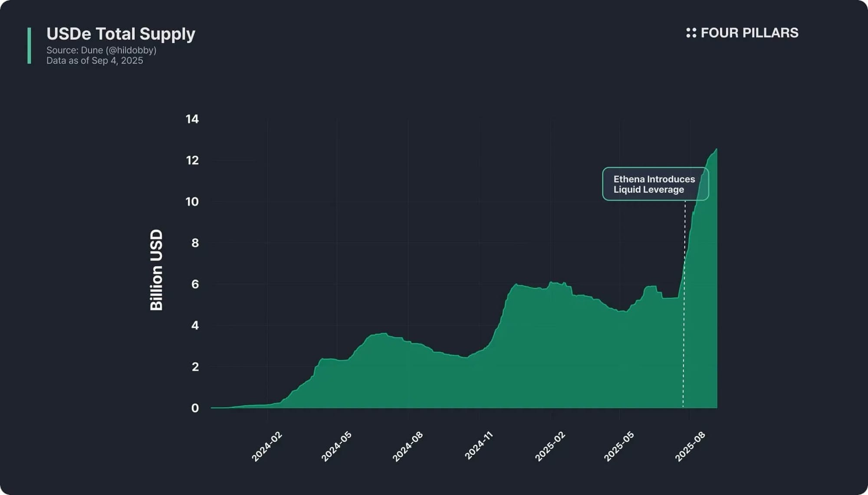Screen dimensions: 868x495
Task: Click the 14 y-axis tick label
Action: pyautogui.click(x=192, y=119)
